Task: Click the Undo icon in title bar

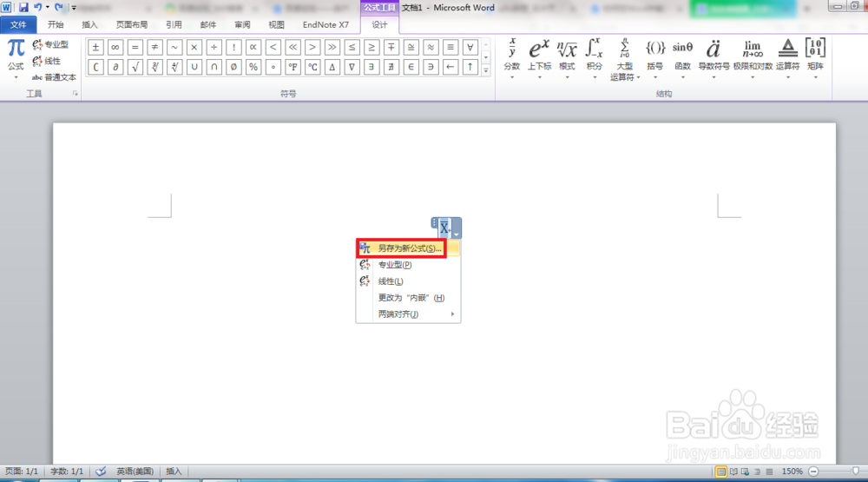Action: (x=37, y=8)
